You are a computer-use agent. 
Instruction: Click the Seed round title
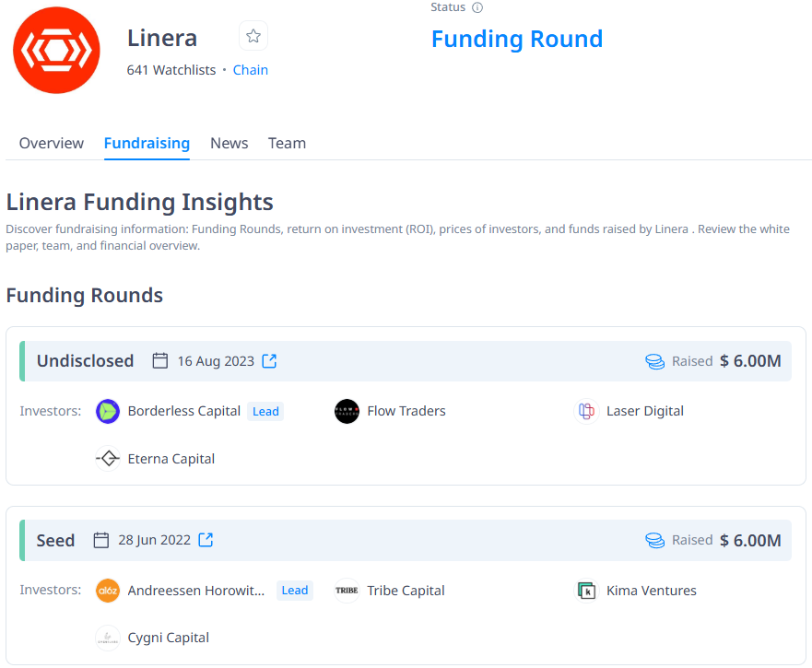55,540
